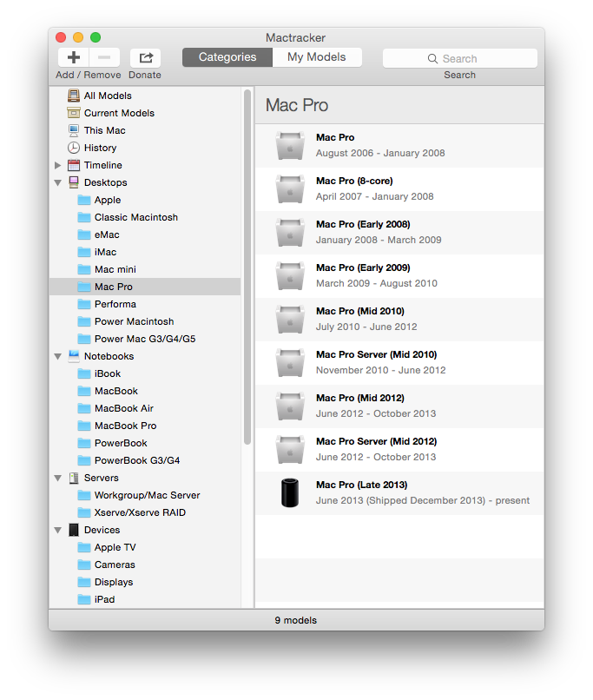Click the Current Models icon

(x=74, y=113)
